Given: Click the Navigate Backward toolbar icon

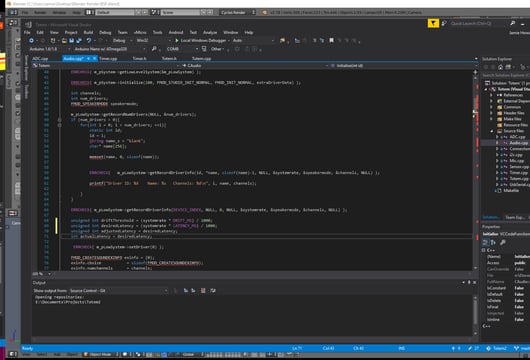Looking at the screenshot, I should [x=31, y=41].
